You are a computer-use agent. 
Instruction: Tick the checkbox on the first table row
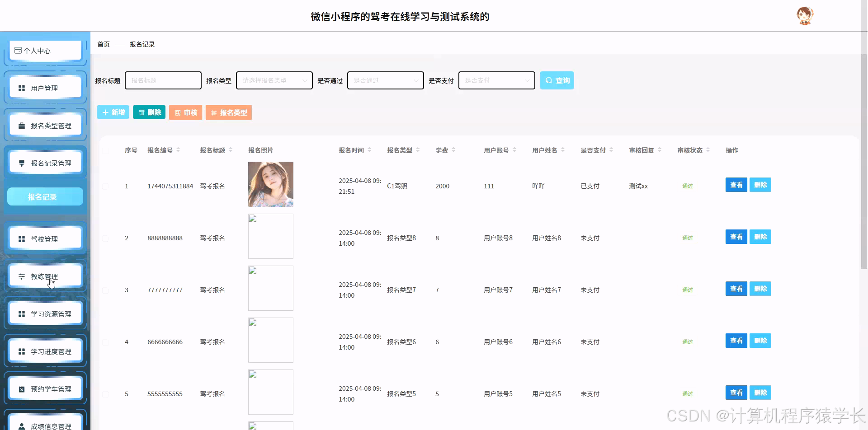click(106, 186)
